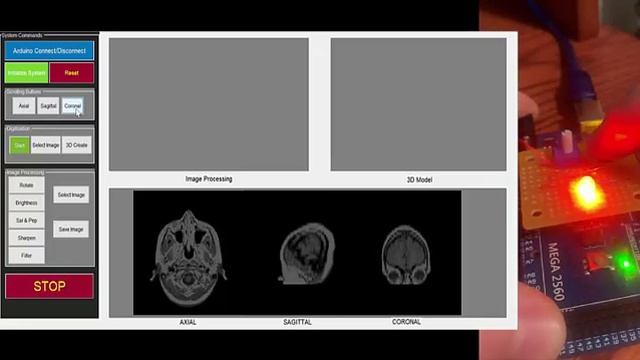Click the AXIAL label text
Viewport: 640px width, 360px height.
point(188,322)
